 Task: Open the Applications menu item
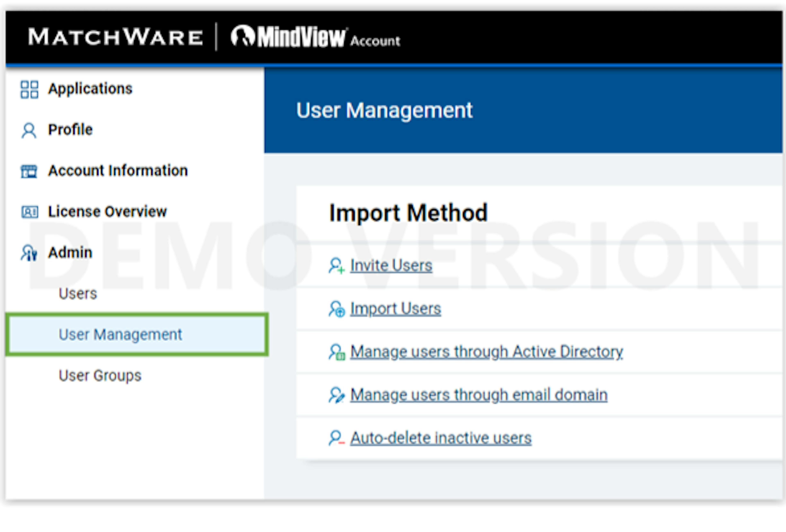90,89
